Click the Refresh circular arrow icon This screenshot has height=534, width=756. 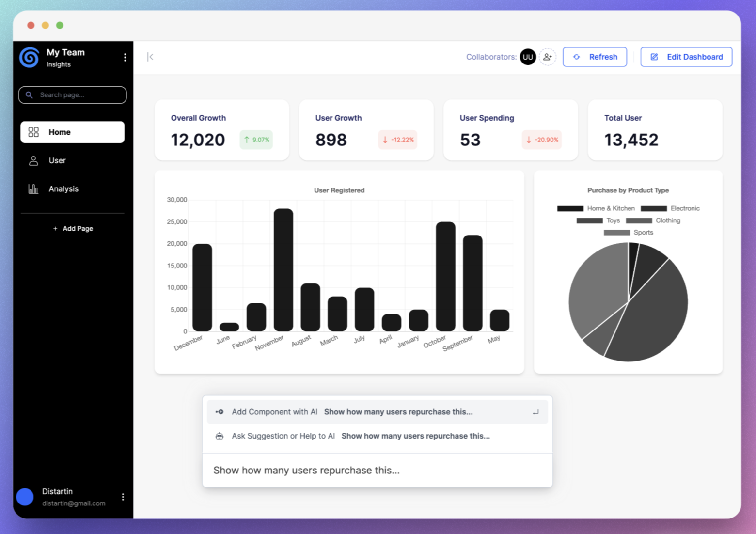tap(576, 57)
